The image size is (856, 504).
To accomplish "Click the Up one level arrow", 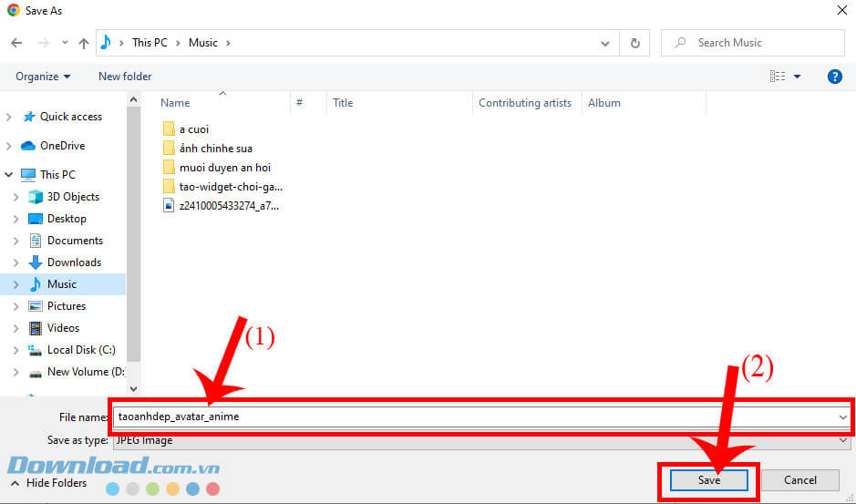I will coord(84,43).
